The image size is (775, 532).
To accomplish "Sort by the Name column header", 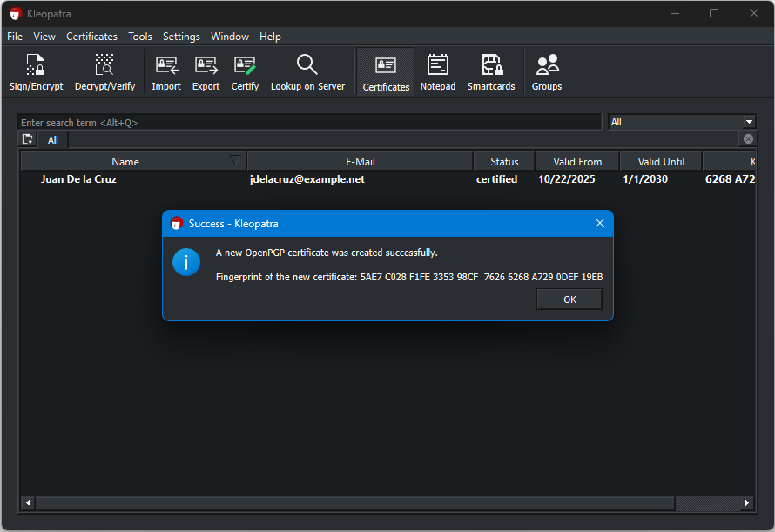I will pos(125,161).
